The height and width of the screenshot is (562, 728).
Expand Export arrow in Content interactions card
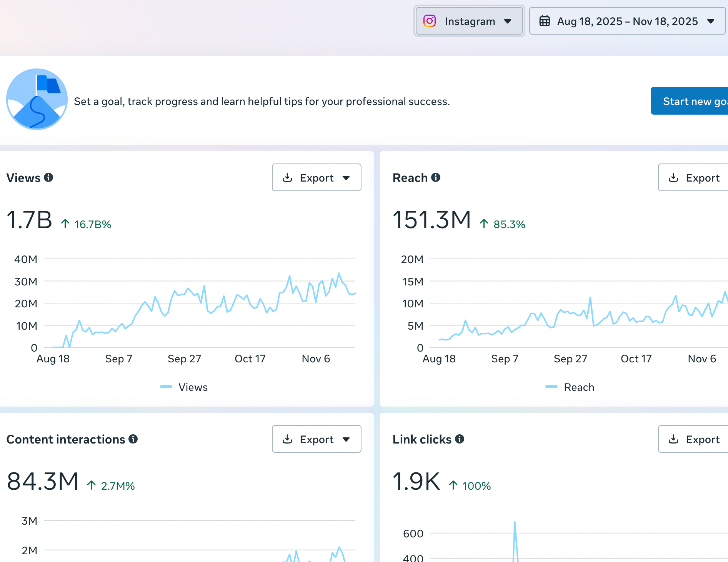346,439
